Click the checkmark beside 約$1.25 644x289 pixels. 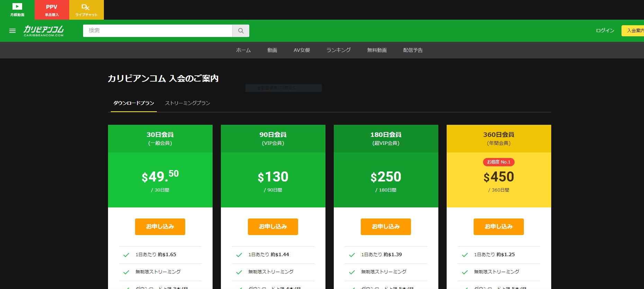pos(465,255)
